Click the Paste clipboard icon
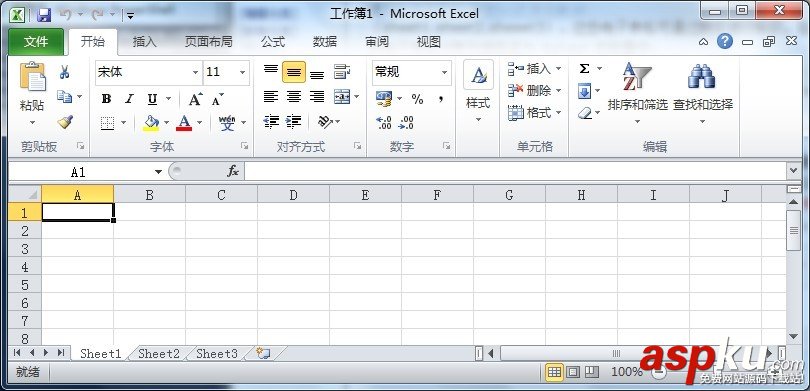810x391 pixels. [33, 77]
